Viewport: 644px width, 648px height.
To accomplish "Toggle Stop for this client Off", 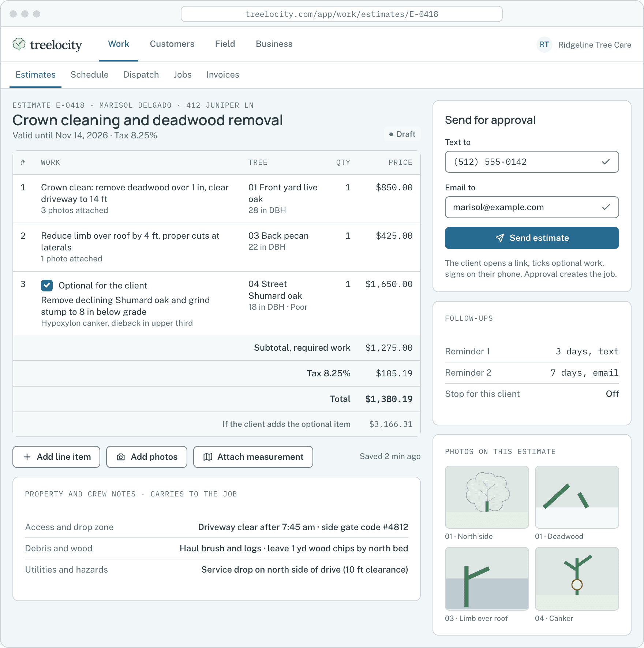I will click(612, 394).
